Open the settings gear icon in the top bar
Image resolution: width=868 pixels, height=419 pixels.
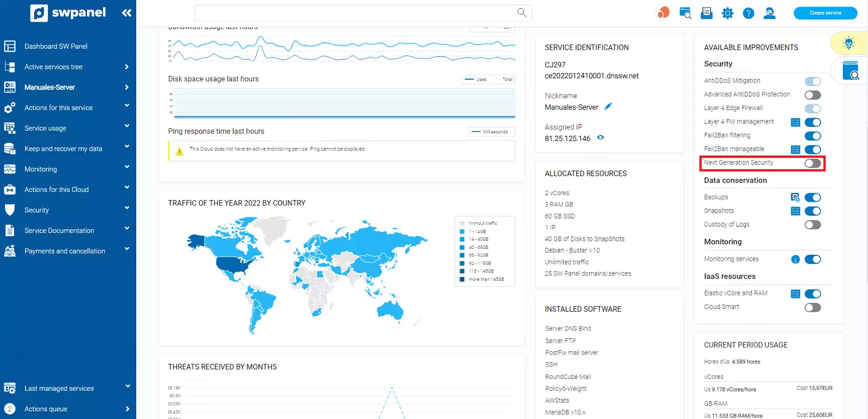coord(727,13)
